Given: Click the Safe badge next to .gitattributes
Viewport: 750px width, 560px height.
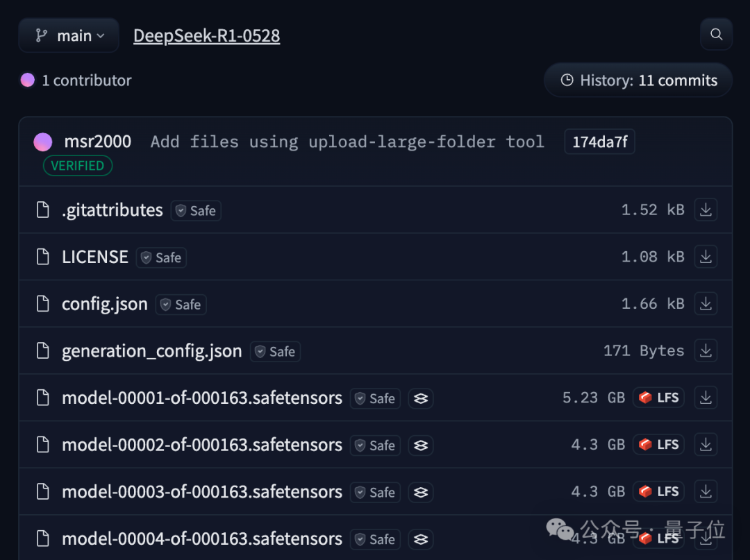Looking at the screenshot, I should tap(196, 211).
